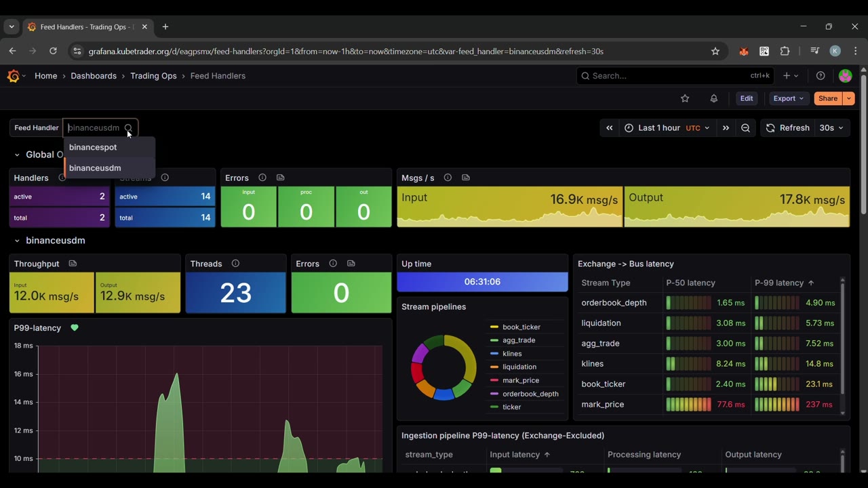Open the Share button dropdown arrow
This screenshot has height=488, width=868.
point(848,98)
